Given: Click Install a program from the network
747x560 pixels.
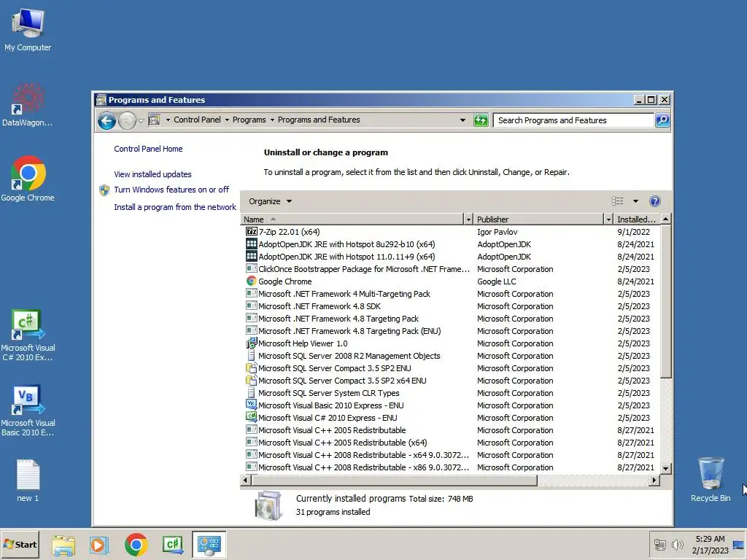Looking at the screenshot, I should tap(175, 207).
